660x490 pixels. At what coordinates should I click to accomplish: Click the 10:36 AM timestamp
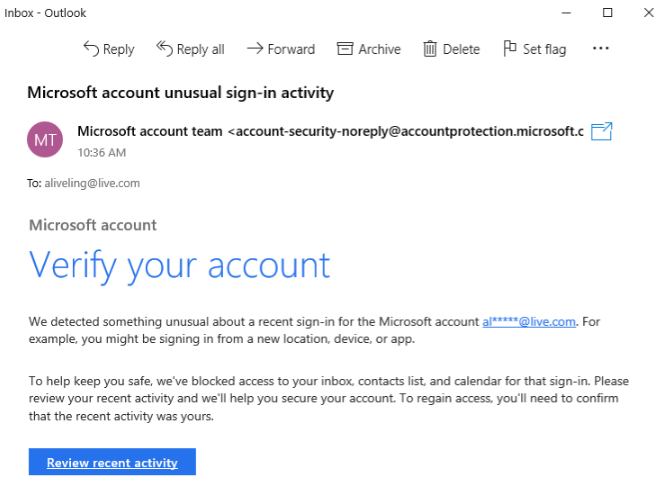click(x=102, y=152)
